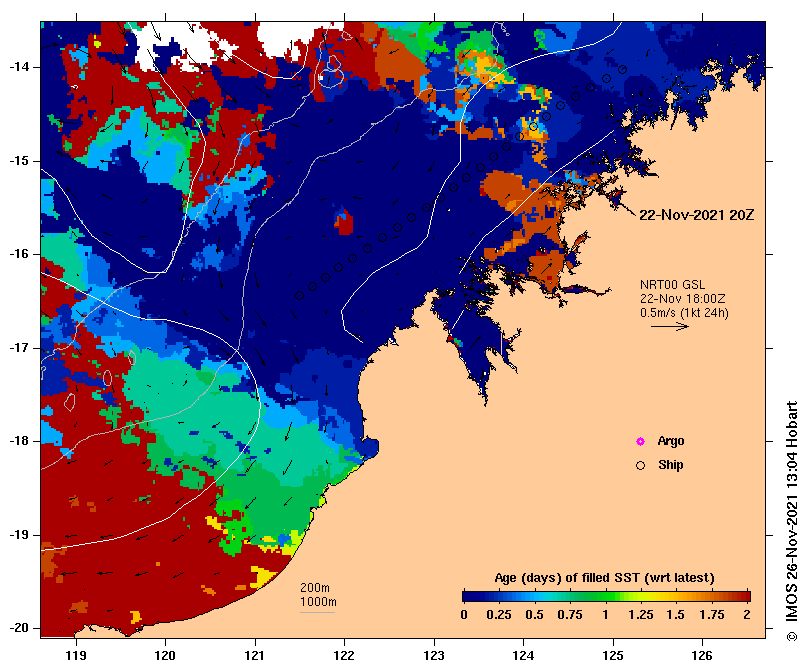Click the gray 1000m contour legend line
809x672 pixels.
[x=317, y=613]
